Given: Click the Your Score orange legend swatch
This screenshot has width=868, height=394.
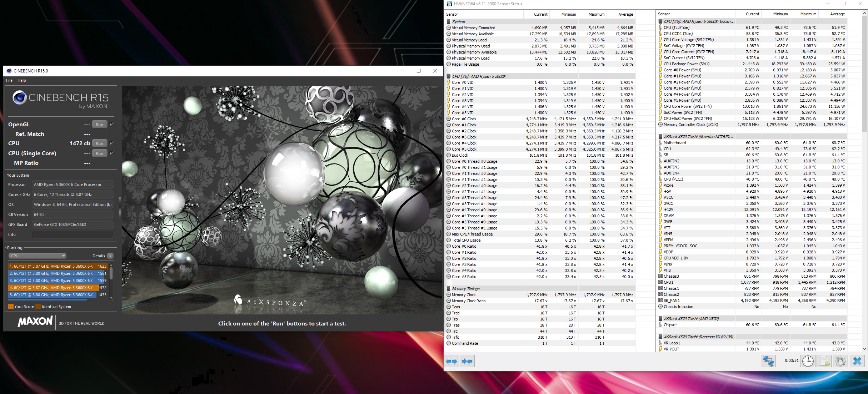Looking at the screenshot, I should pos(11,307).
